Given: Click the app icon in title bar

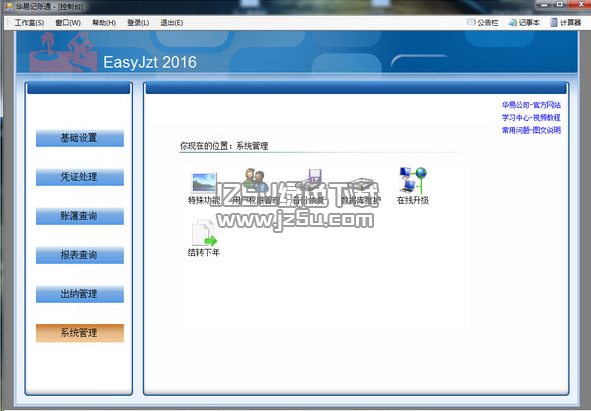Looking at the screenshot, I should [8, 6].
